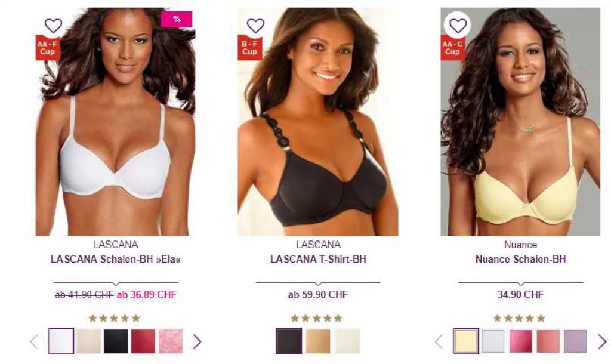Show previous colors for Nuance bra
The image size is (611, 364).
tap(439, 342)
